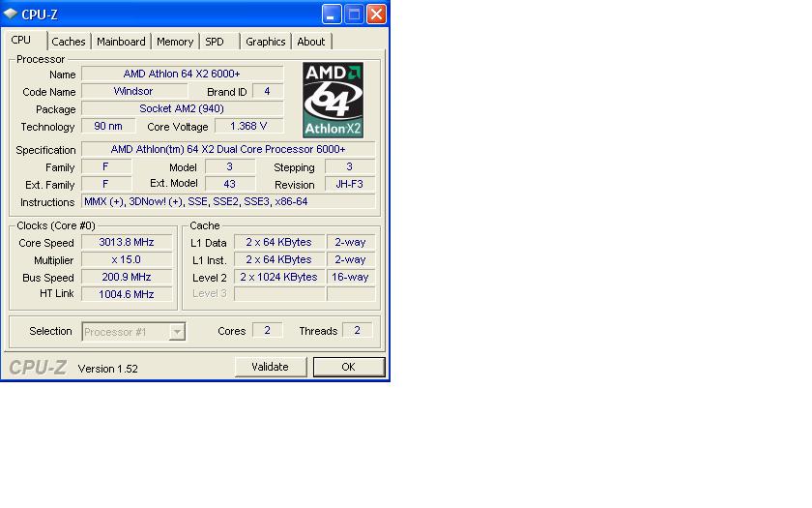This screenshot has width=812, height=508.
Task: Click the OK button
Action: tap(349, 367)
